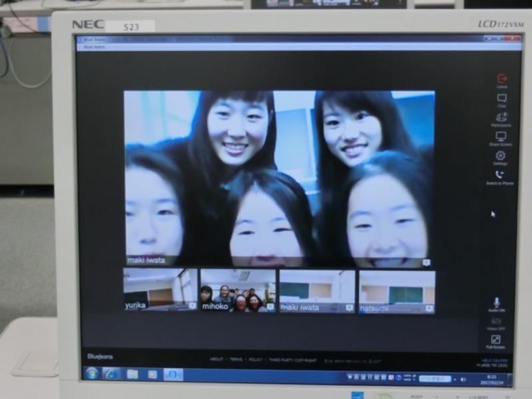Click the speech icon on the main video
This screenshot has height=399, width=532.
[x=426, y=263]
